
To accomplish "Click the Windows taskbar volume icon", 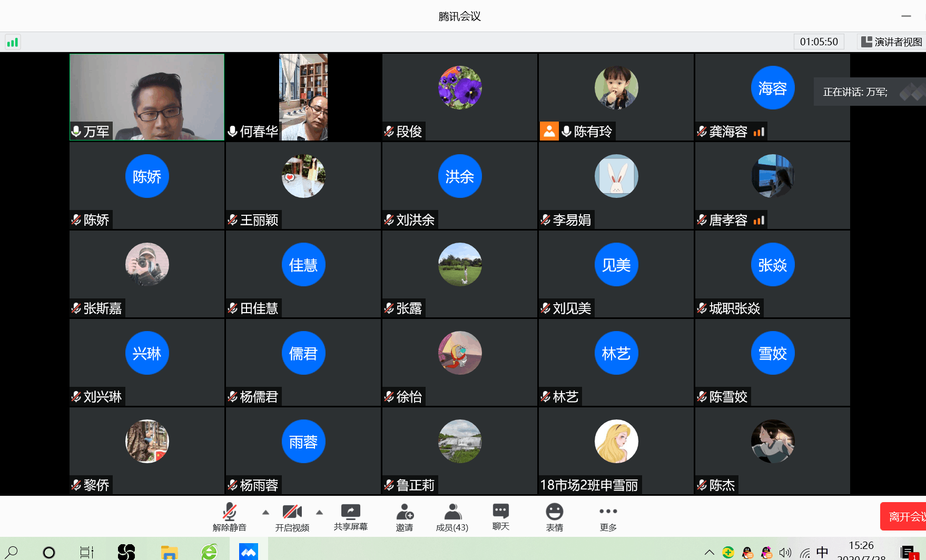I will click(785, 552).
